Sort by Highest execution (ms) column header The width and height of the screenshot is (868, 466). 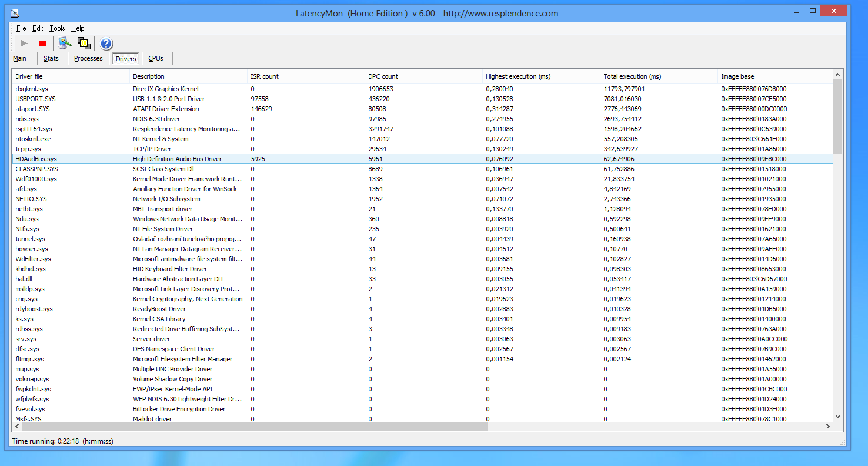[518, 76]
